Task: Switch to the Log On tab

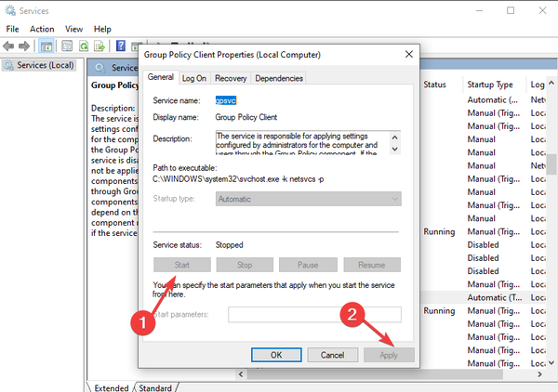Action: (x=194, y=78)
